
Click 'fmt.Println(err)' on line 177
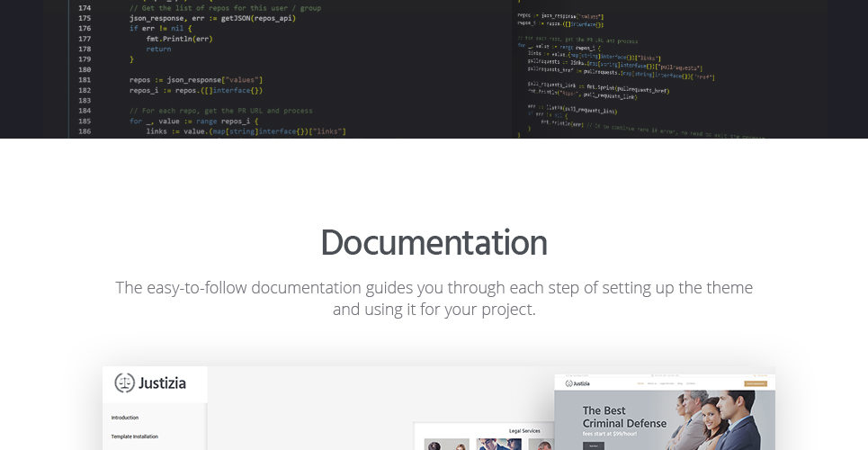coord(179,39)
